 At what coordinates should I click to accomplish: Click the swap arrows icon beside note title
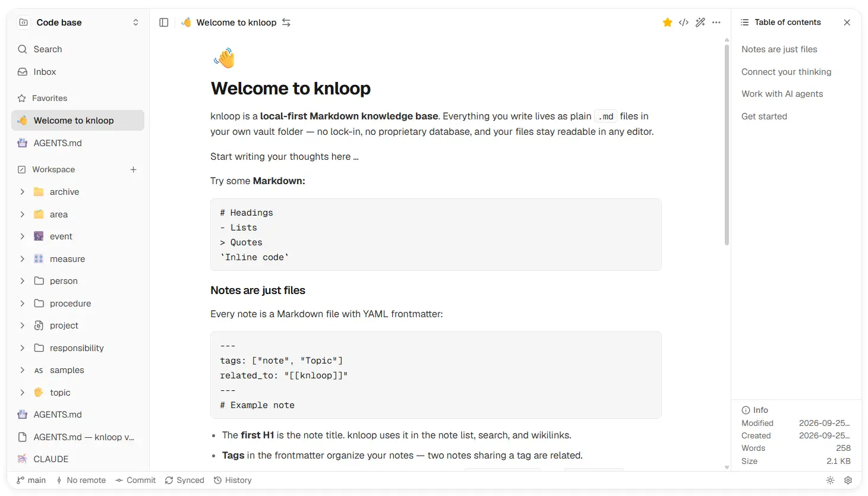point(286,23)
